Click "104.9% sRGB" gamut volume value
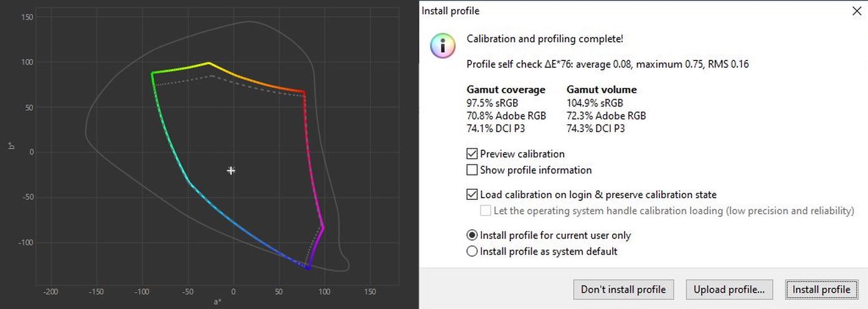868x309 pixels. (595, 103)
